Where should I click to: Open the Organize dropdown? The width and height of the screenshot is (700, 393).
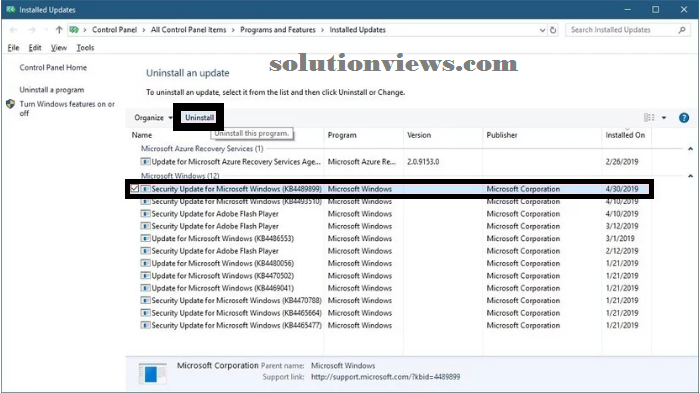click(153, 118)
